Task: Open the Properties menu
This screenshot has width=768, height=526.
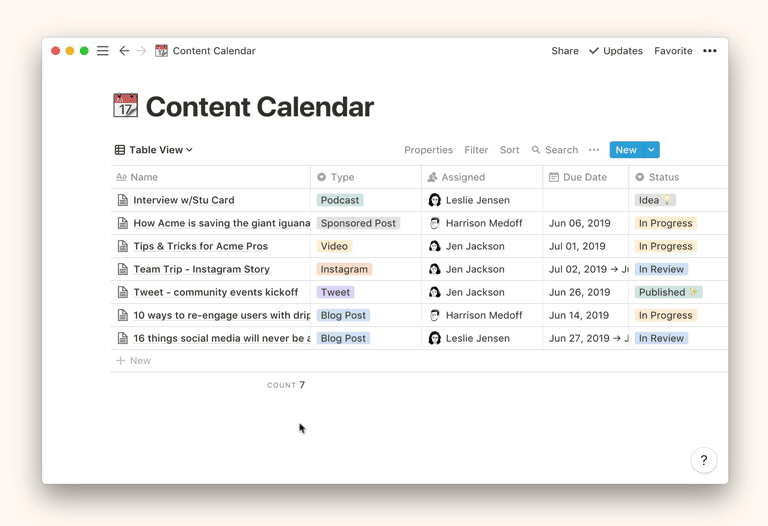Action: click(x=428, y=150)
